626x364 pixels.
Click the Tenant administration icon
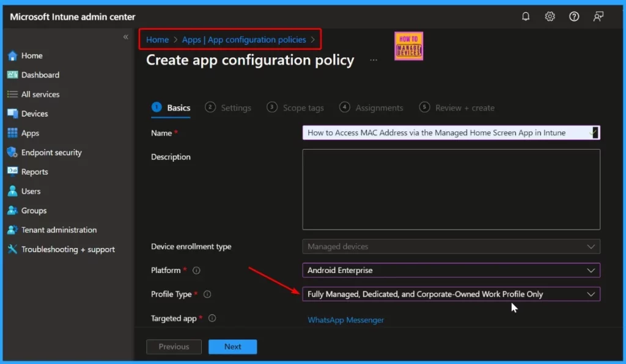coord(12,230)
